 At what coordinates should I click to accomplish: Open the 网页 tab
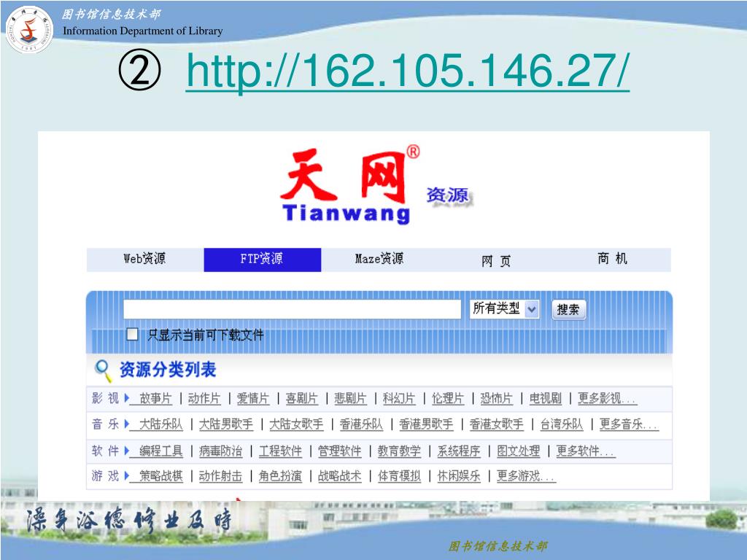[x=496, y=260]
